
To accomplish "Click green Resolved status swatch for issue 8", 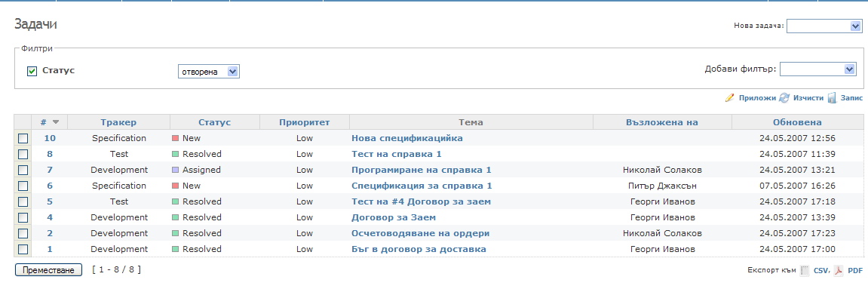I will click(176, 154).
